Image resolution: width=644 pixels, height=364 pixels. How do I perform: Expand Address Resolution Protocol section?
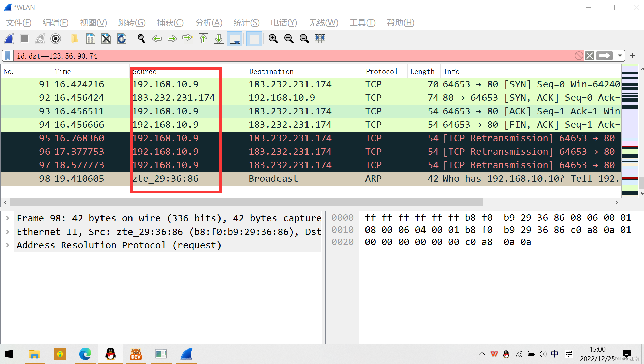click(x=8, y=245)
